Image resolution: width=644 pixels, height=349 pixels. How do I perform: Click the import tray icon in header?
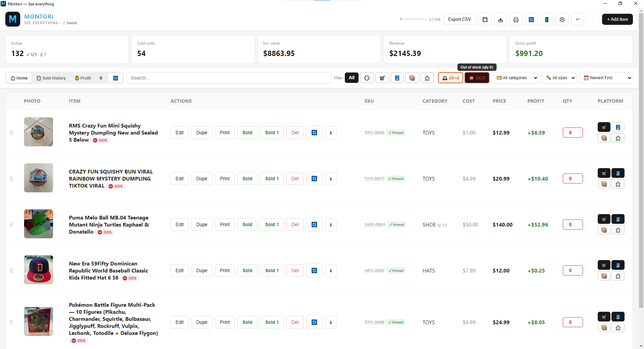coord(500,19)
